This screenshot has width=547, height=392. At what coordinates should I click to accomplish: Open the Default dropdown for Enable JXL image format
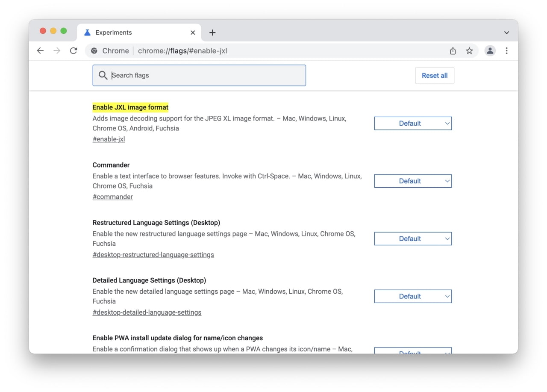click(413, 123)
